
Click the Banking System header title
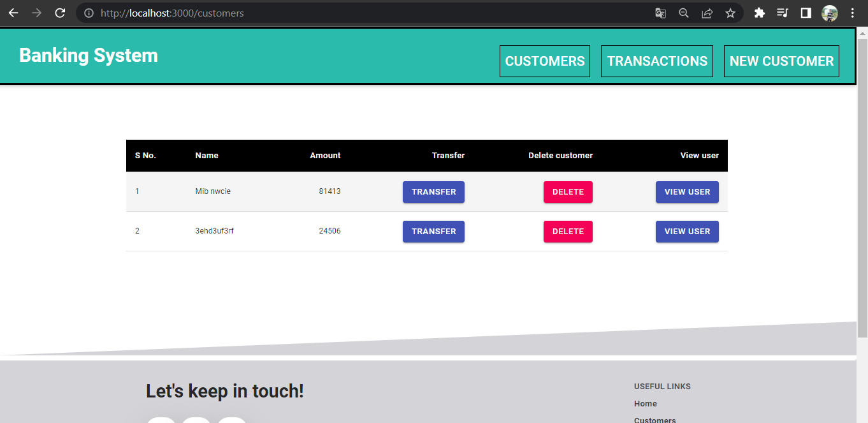(x=88, y=56)
